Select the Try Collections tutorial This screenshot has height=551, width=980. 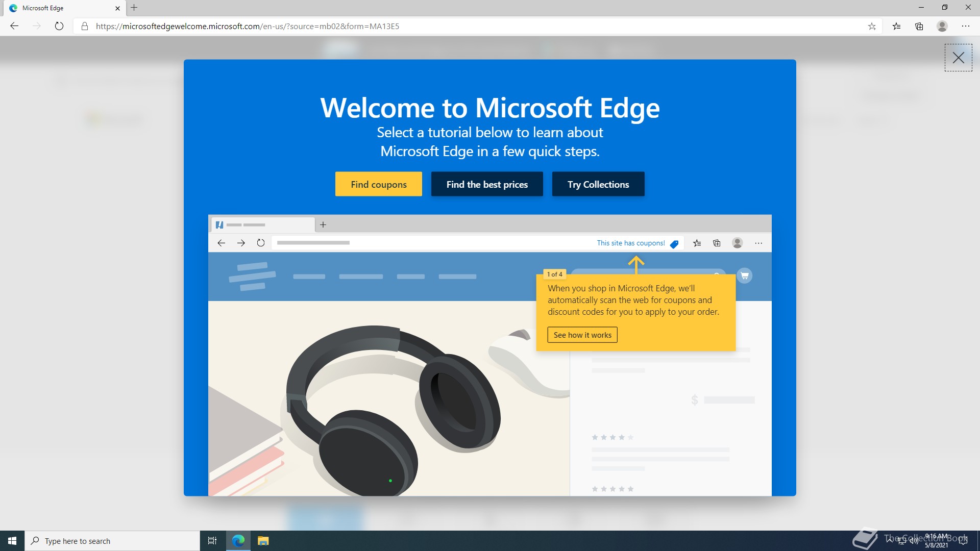598,184
